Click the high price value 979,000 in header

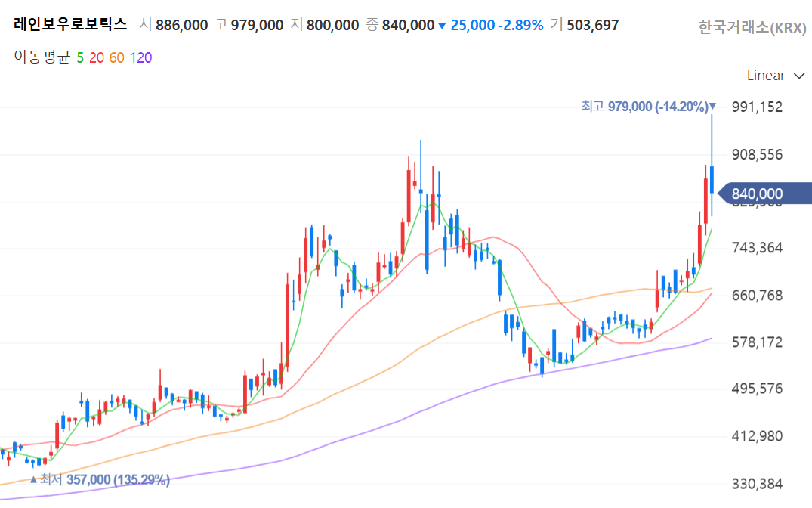(x=257, y=25)
